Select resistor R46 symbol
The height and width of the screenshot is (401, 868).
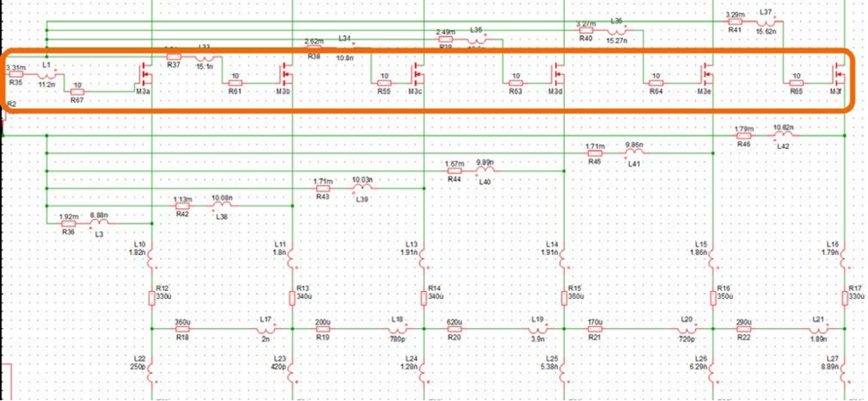744,135
